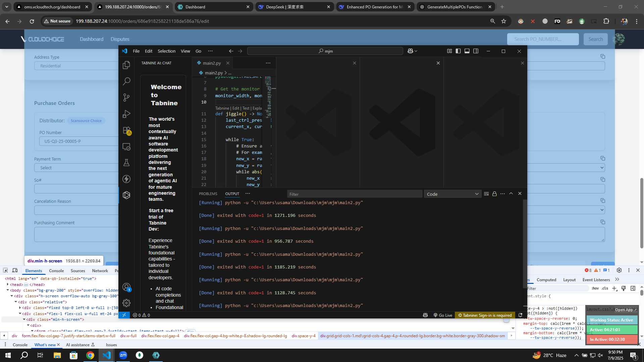This screenshot has width=644, height=362.
Task: Toggle :hov element state panel
Action: pyautogui.click(x=595, y=288)
